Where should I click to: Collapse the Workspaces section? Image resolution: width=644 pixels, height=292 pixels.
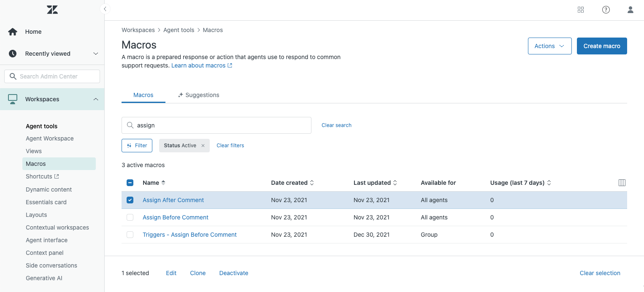95,99
